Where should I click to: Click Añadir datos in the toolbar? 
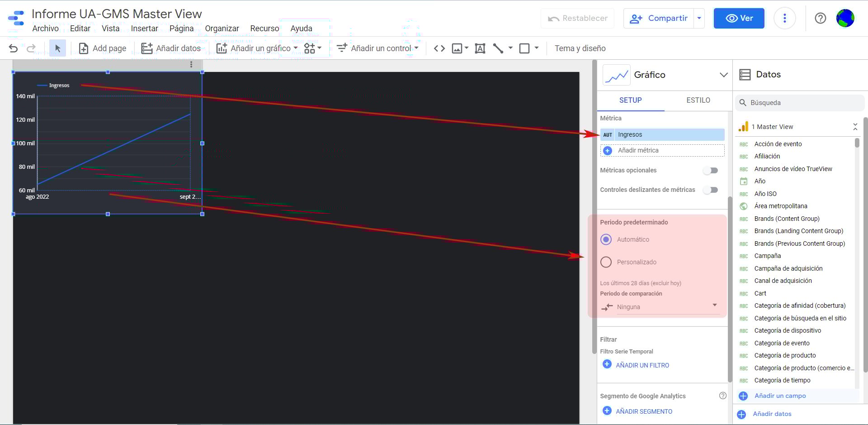[x=171, y=48]
